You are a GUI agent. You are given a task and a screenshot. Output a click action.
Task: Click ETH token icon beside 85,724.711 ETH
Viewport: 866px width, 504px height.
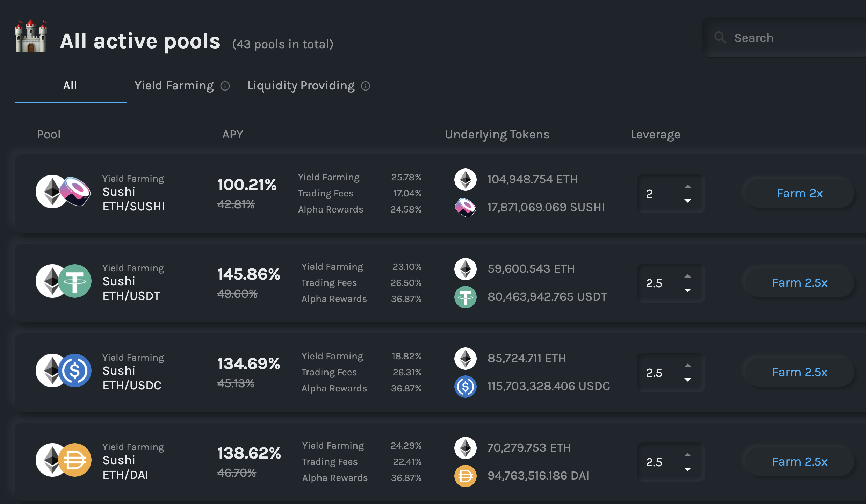coord(466,359)
